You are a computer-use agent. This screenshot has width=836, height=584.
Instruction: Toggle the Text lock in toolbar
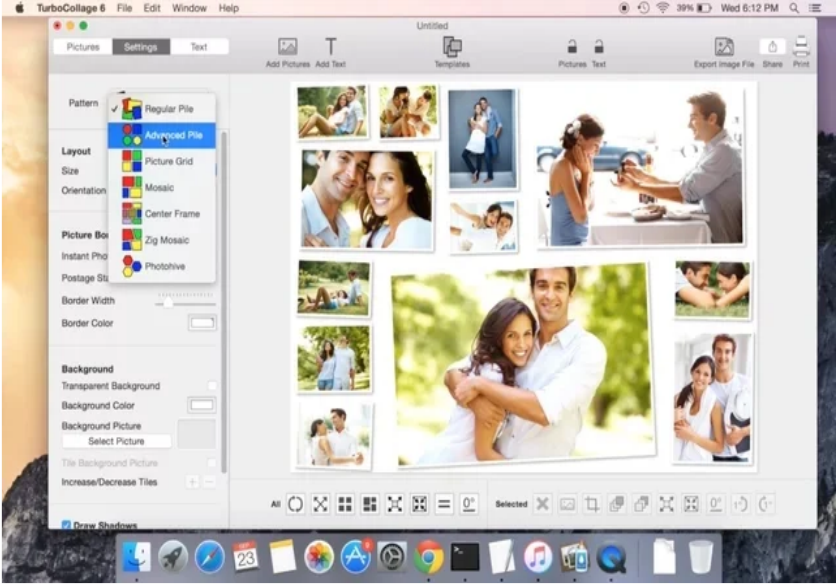click(x=599, y=47)
